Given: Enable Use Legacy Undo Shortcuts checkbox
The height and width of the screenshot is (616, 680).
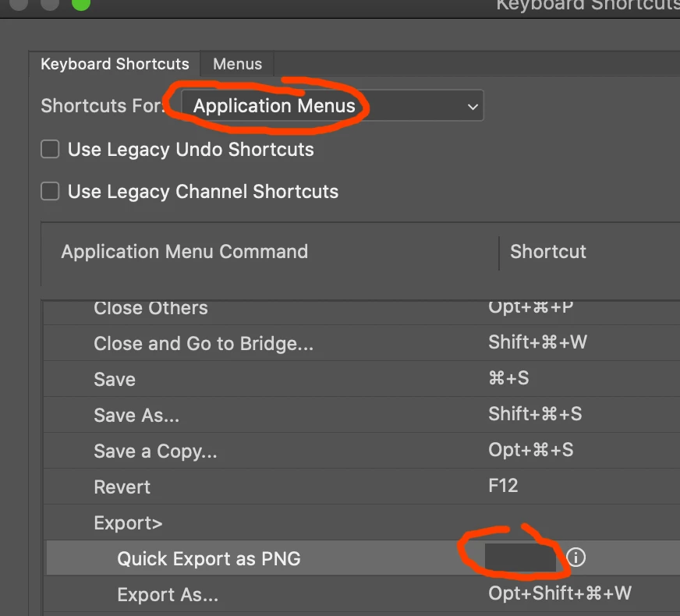Looking at the screenshot, I should (x=50, y=149).
